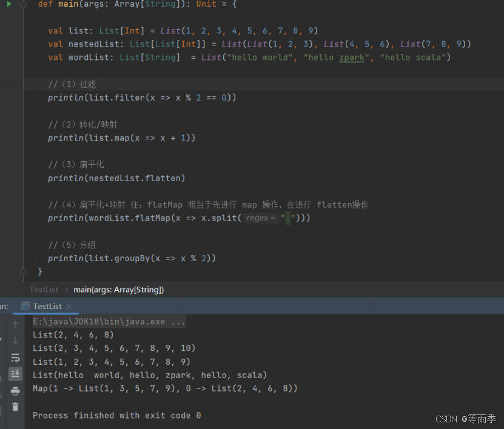Close the TestList run tab
Viewport: 504px width, 429px height.
(x=69, y=307)
